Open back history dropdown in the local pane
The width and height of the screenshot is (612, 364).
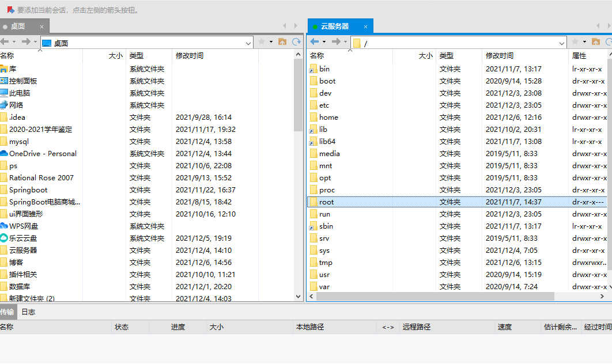tap(14, 41)
